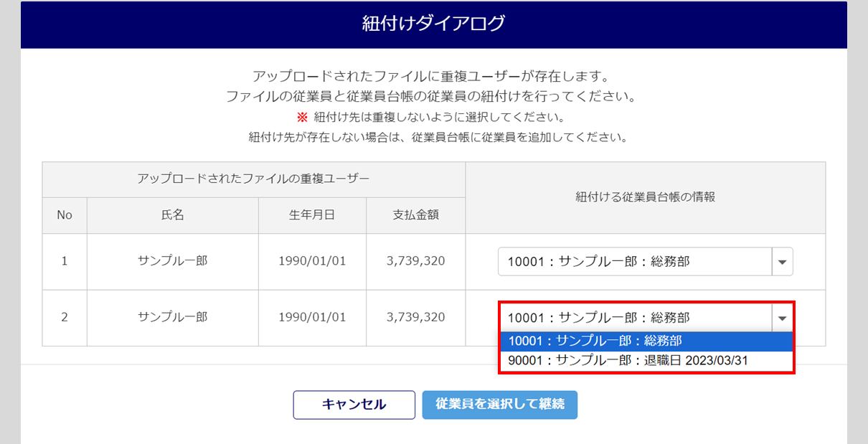Image resolution: width=868 pixels, height=444 pixels.
Task: Click the 氏名 column header
Action: (x=173, y=214)
